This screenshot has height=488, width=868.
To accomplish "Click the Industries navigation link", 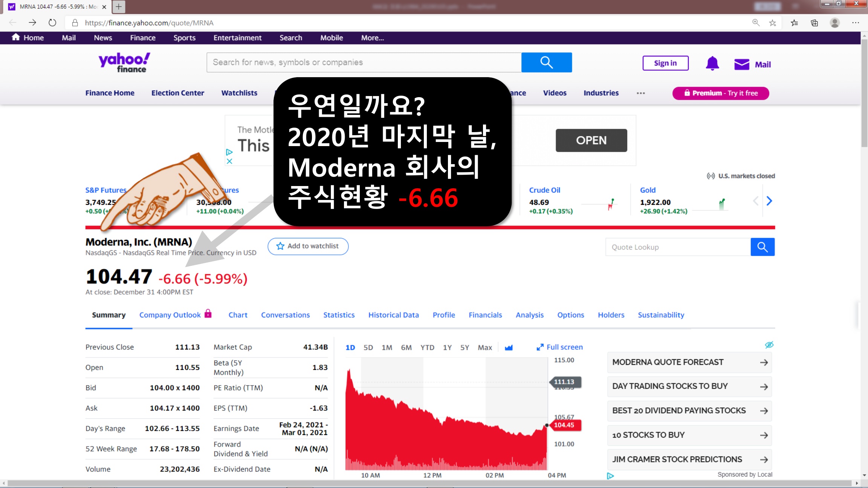I will (601, 93).
